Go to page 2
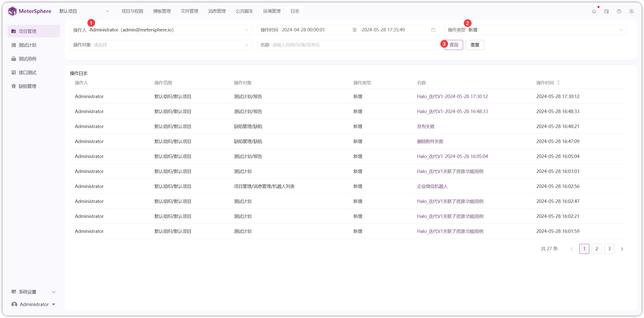This screenshot has width=644, height=318. (x=597, y=249)
